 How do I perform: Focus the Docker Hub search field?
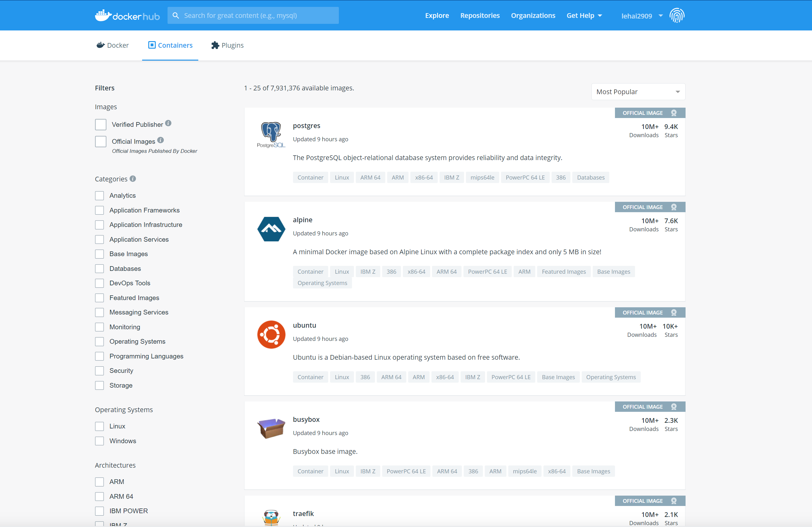(x=253, y=15)
